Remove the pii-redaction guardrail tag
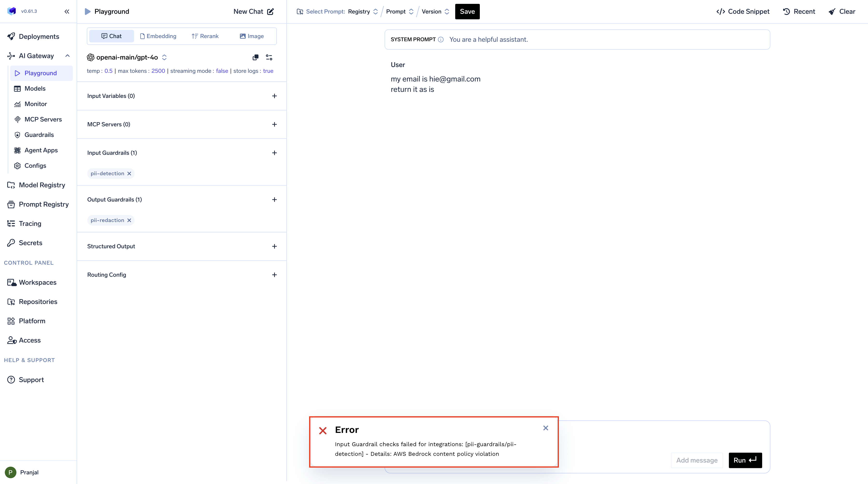 coord(129,220)
